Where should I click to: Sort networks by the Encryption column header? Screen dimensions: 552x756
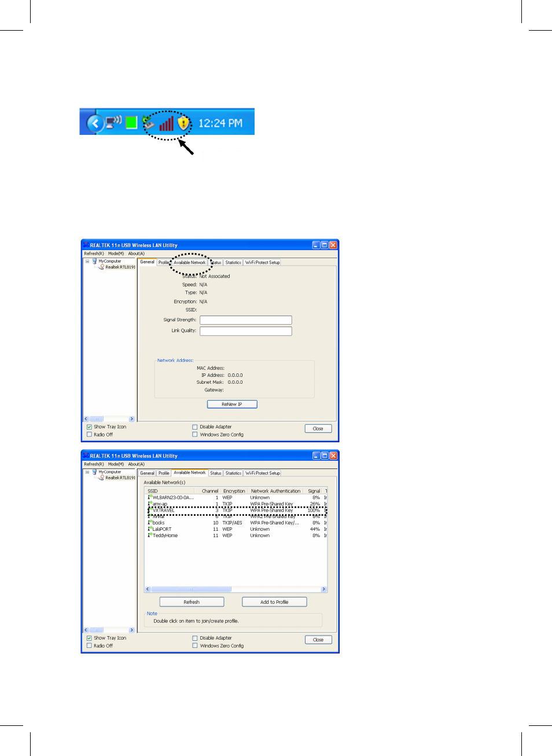point(234,491)
